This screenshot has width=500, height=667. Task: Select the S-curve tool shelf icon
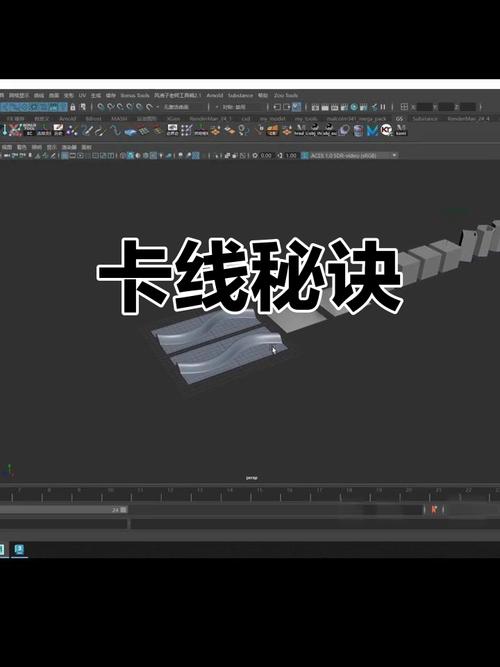[115, 130]
